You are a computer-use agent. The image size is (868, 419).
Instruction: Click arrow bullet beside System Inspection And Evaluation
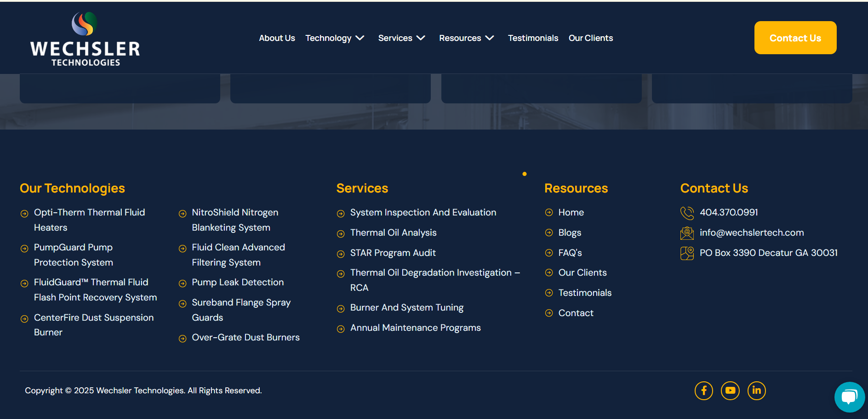click(341, 214)
